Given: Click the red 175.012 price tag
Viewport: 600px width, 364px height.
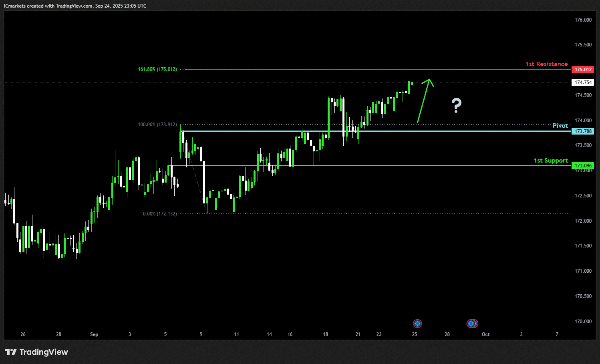Looking at the screenshot, I should pos(583,70).
